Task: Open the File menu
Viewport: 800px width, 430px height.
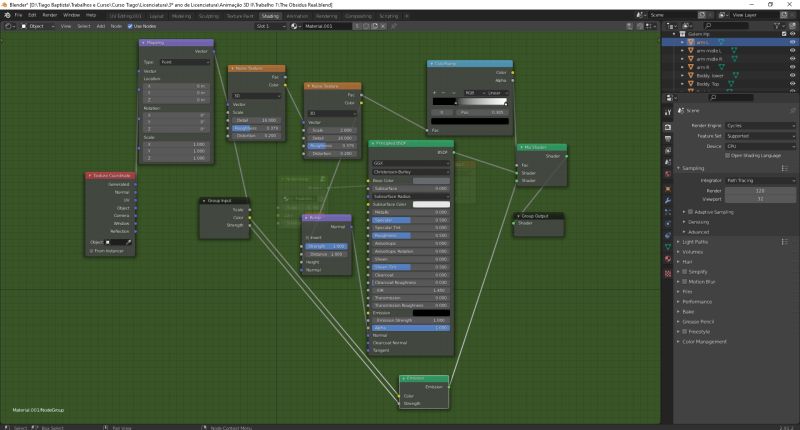Action: 18,15
